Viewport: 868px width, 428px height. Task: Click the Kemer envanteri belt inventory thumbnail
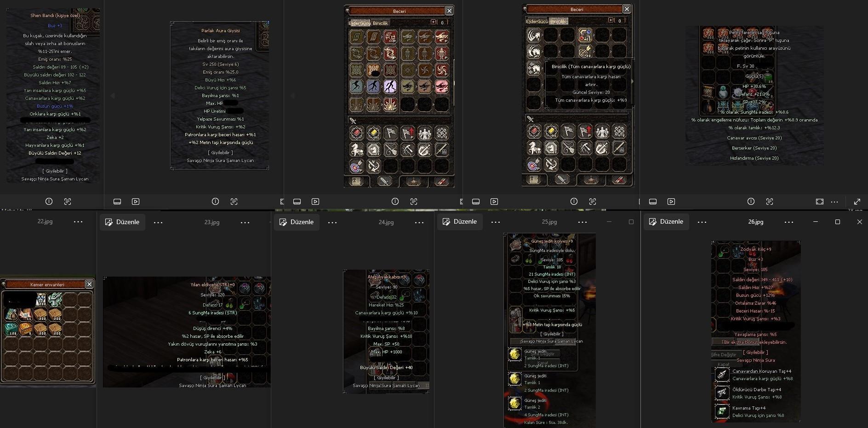(x=48, y=331)
